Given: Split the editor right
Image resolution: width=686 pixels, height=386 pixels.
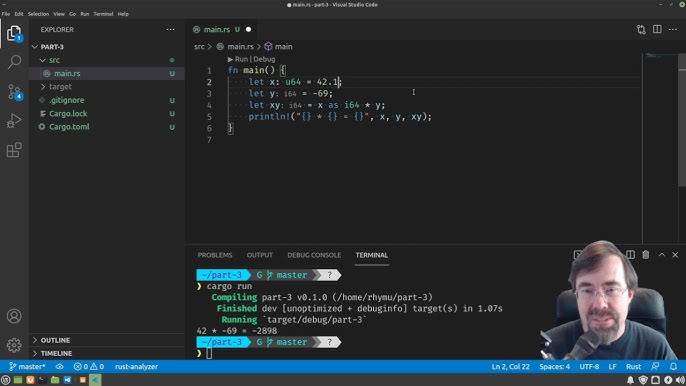Looking at the screenshot, I should tap(657, 29).
